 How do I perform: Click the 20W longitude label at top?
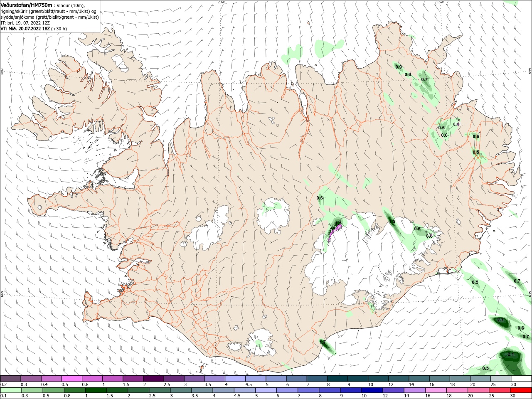tap(222, 2)
